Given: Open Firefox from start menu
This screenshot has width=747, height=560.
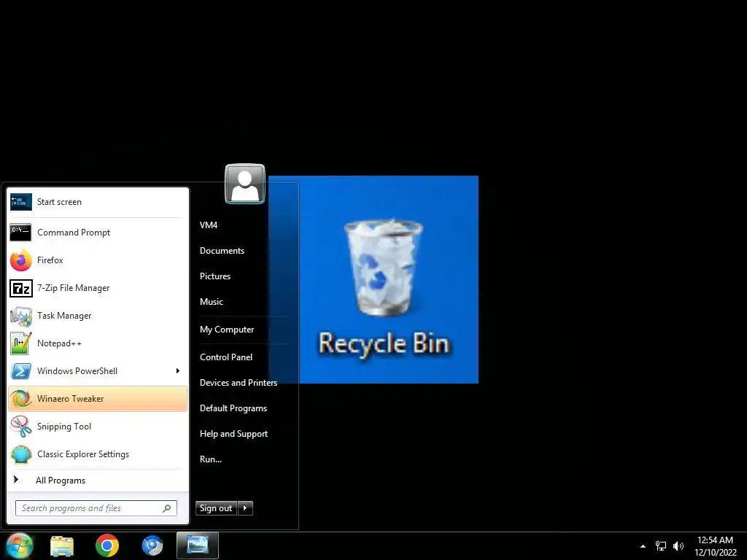Looking at the screenshot, I should point(21,260).
